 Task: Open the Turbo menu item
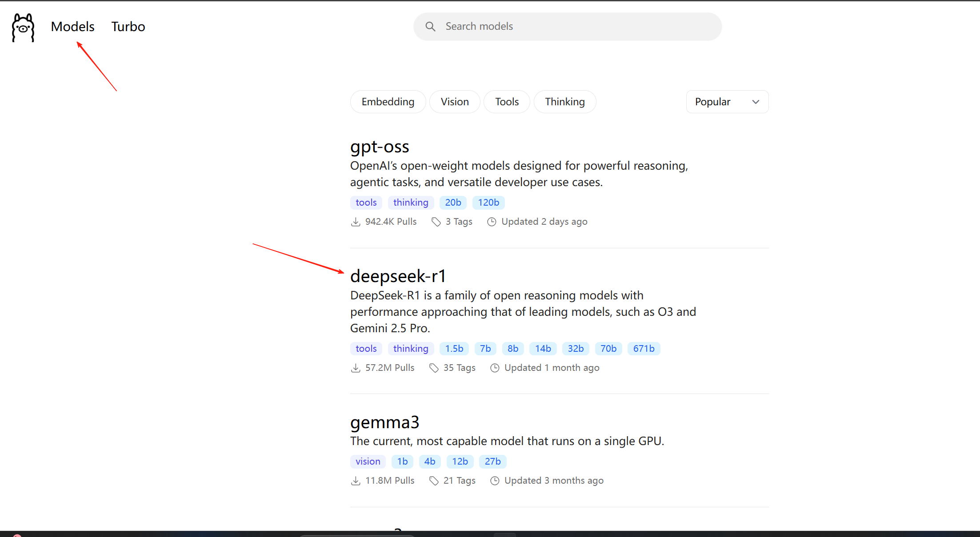[128, 27]
